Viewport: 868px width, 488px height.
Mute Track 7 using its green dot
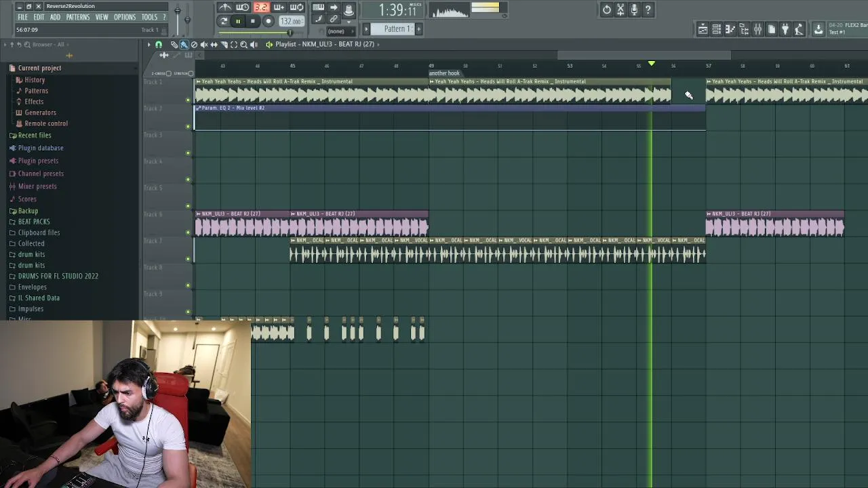point(188,259)
